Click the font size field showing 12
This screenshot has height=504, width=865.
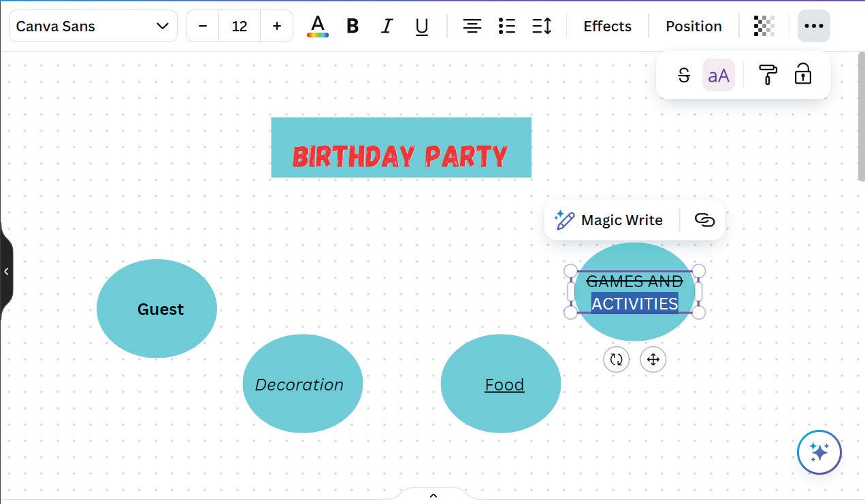(x=240, y=26)
